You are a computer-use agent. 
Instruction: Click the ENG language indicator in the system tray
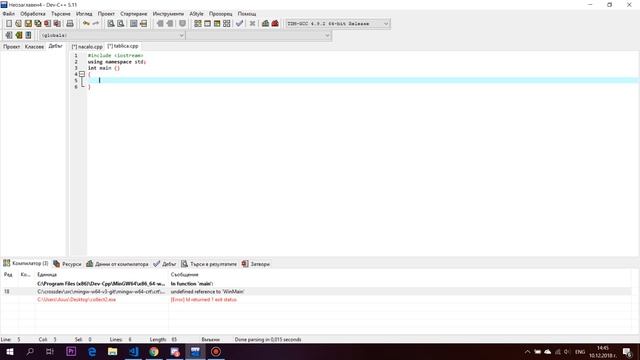[580, 352]
